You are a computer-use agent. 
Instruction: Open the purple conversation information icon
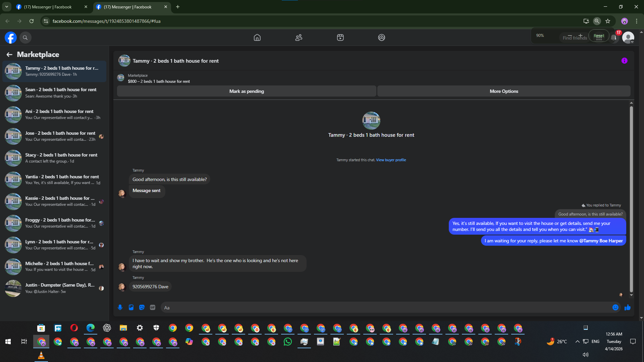624,61
